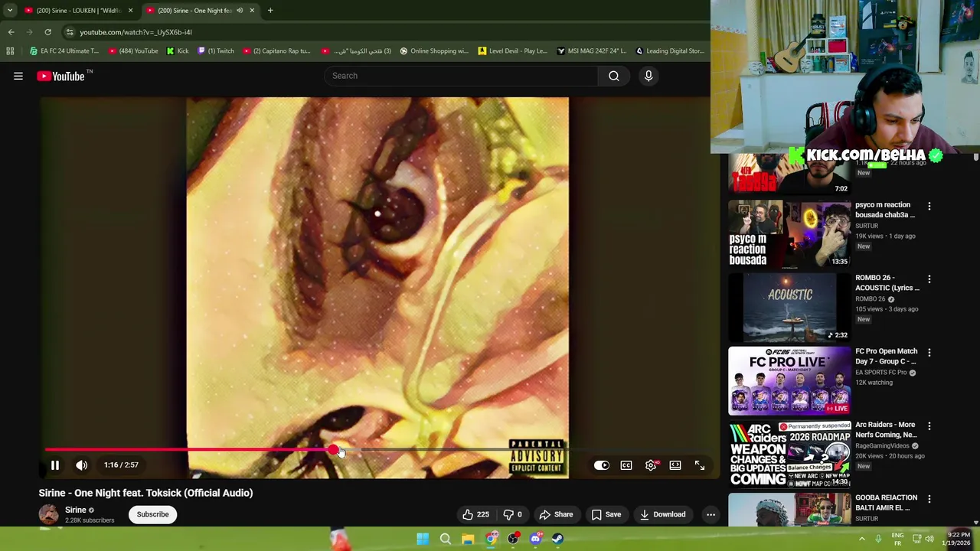
Task: Toggle the autoplay switch in player
Action: pyautogui.click(x=602, y=465)
